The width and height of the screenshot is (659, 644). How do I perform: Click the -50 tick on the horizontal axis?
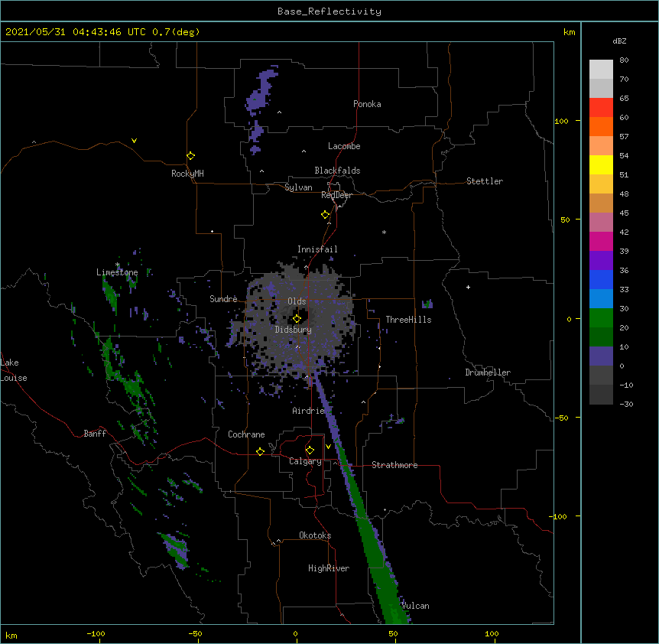click(x=195, y=633)
